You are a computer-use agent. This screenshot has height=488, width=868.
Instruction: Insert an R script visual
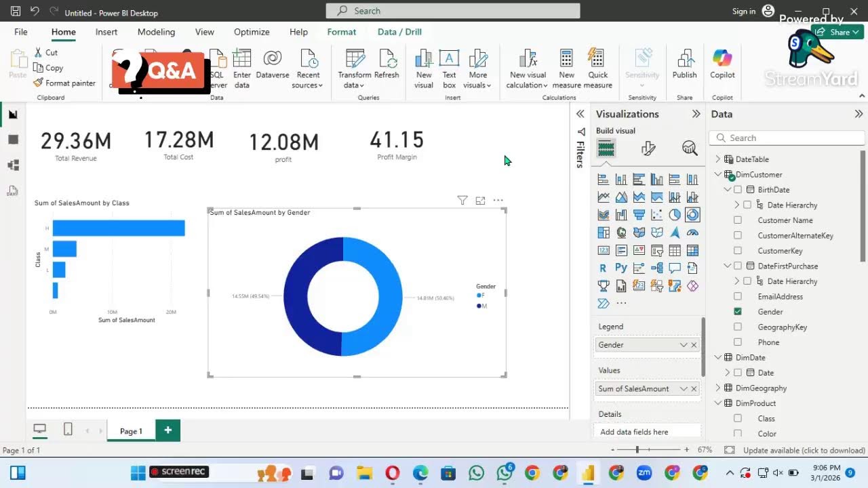pos(604,268)
